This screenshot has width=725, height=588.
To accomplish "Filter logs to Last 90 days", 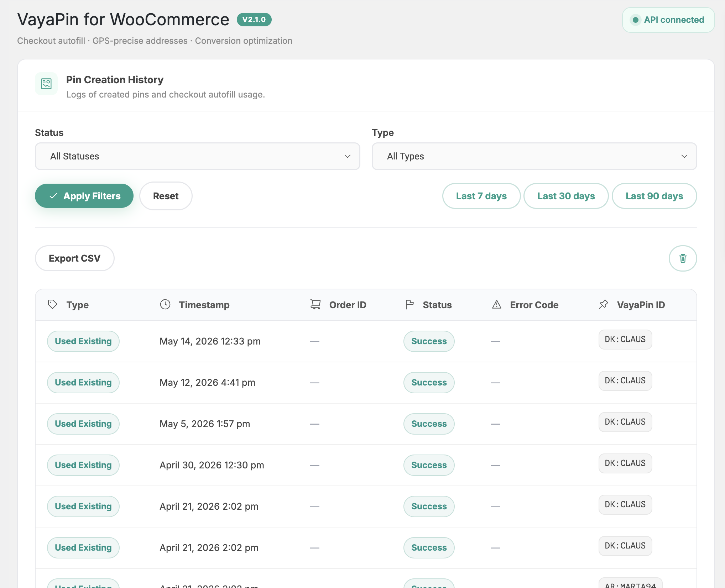I will tap(654, 196).
